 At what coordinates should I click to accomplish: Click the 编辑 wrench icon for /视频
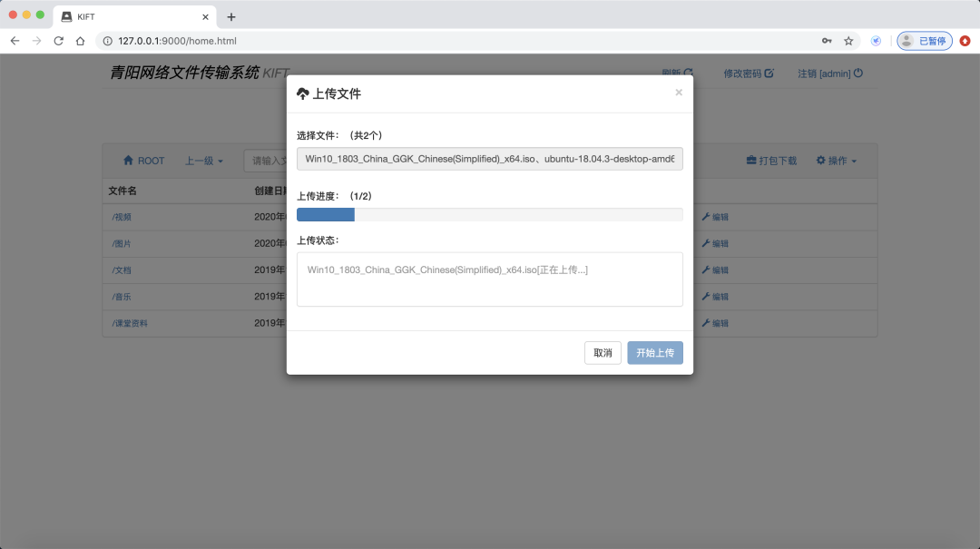pos(707,217)
